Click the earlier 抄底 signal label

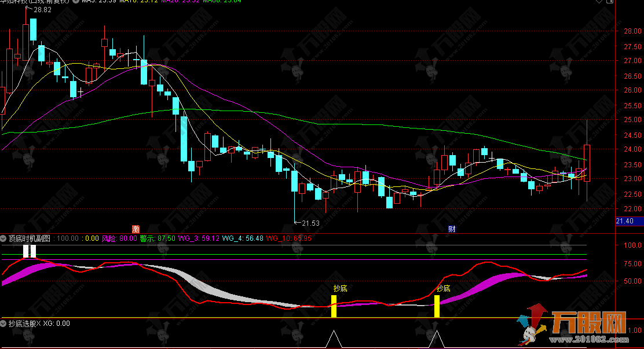[x=341, y=289]
